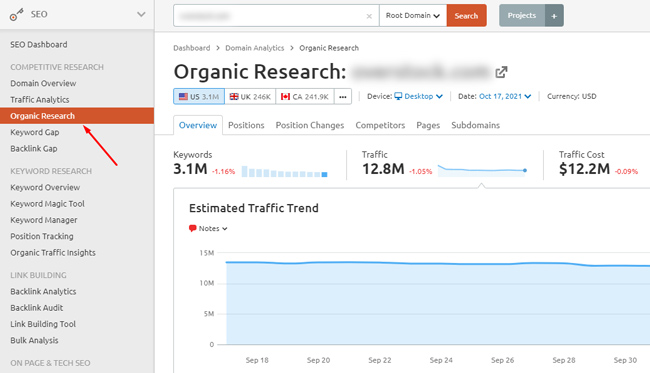Open Backlink Audit in sidebar
Viewport: 650px width, 373px height.
pos(37,308)
